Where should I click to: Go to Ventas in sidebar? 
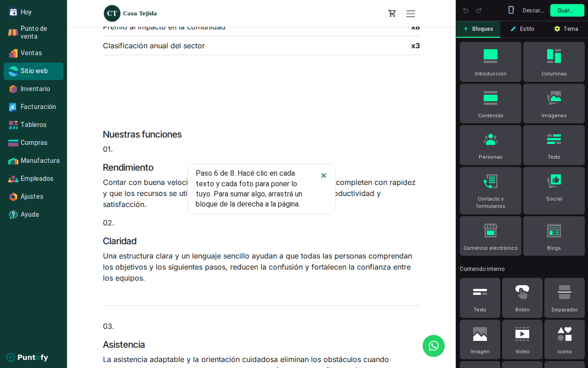point(34,53)
